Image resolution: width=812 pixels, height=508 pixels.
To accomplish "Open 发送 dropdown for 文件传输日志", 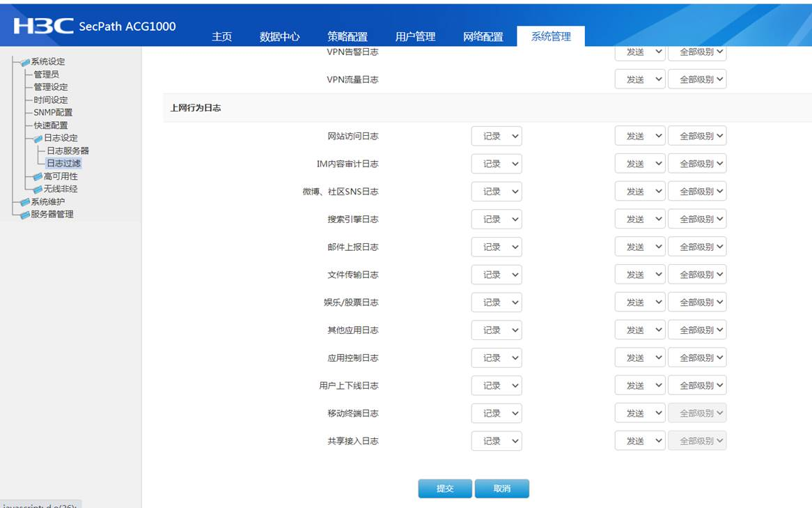I will (640, 275).
